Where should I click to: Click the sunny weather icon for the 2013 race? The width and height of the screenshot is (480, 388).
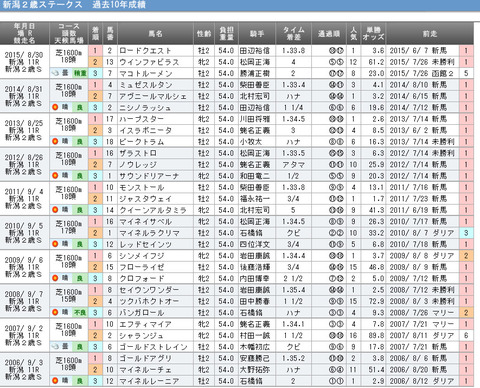[x=55, y=142]
